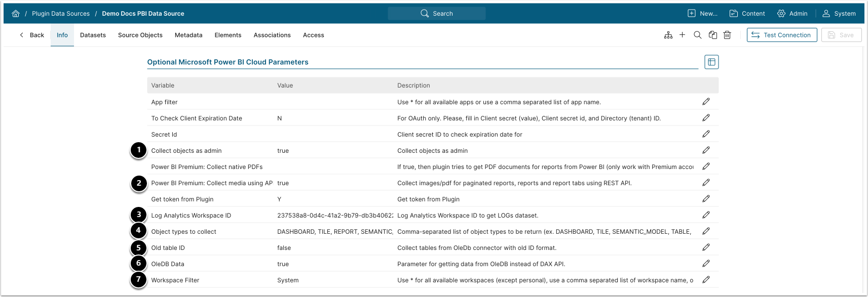Edit the OleDB Data pencil icon

click(706, 264)
